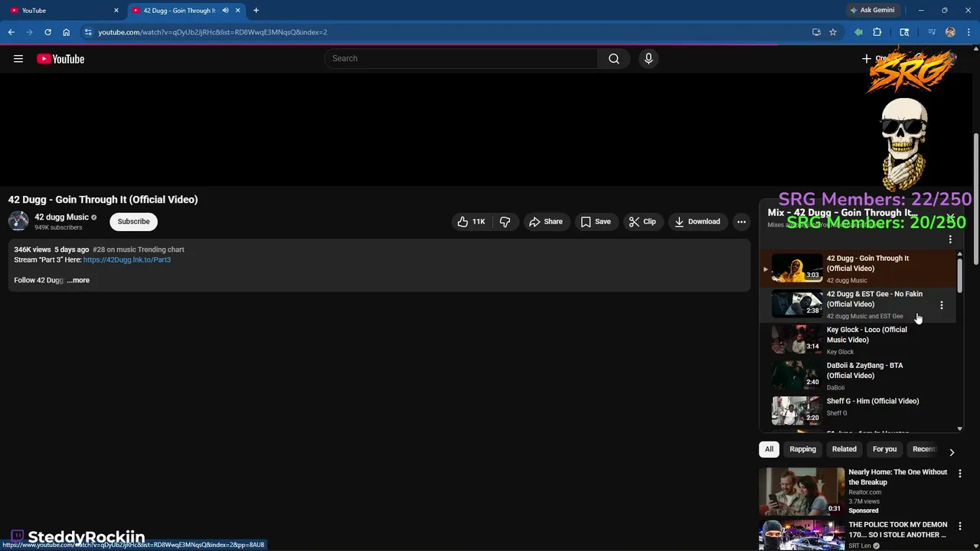Open media controls in browser toolbar
Image resolution: width=980 pixels, height=551 pixels.
point(932,32)
